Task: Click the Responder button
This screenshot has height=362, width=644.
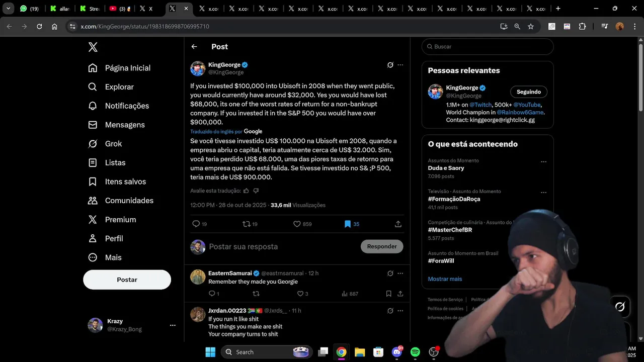Action: click(382, 246)
